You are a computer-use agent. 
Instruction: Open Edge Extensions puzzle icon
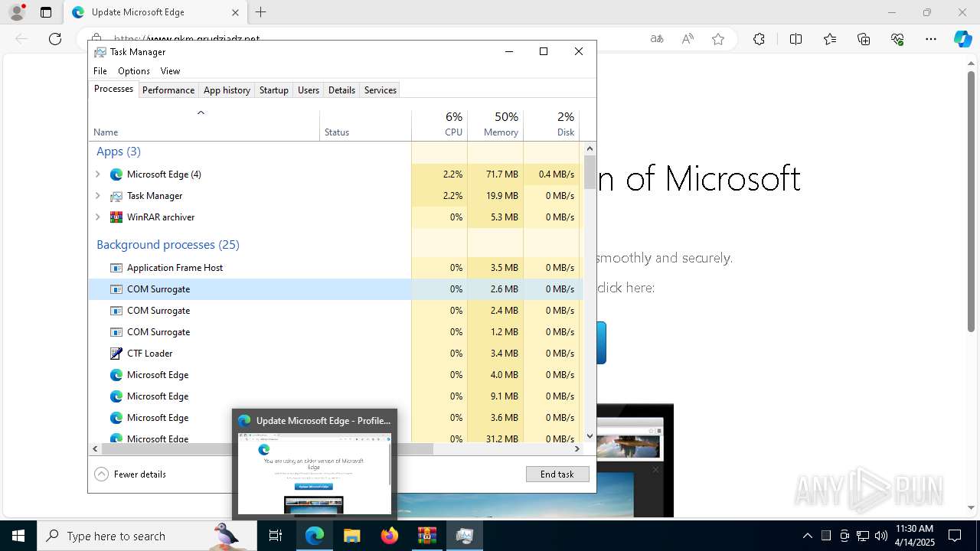click(759, 39)
